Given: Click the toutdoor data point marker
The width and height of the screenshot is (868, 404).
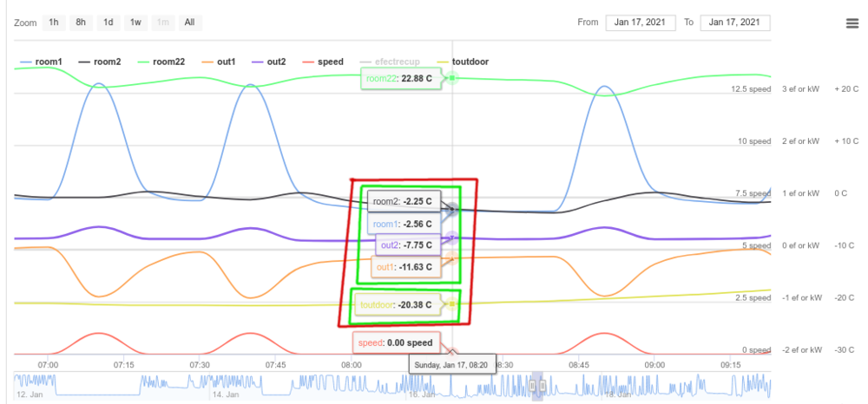Looking at the screenshot, I should (451, 304).
